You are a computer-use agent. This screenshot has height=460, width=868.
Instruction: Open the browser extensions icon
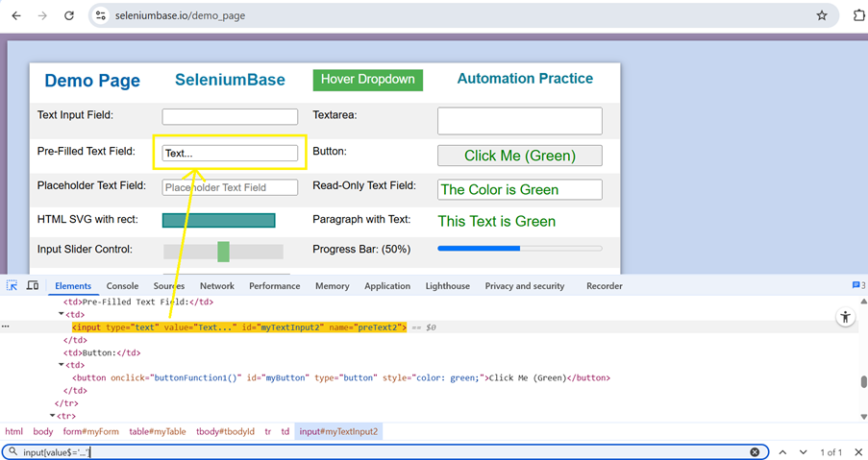pos(858,15)
